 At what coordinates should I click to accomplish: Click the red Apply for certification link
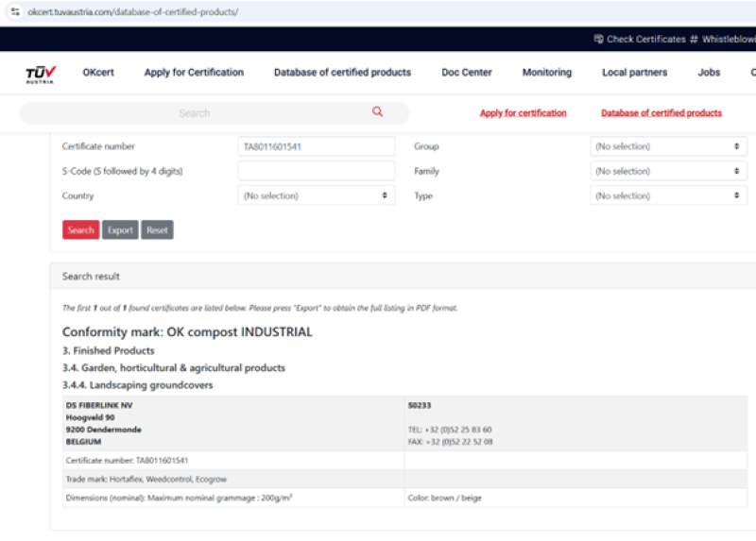pyautogui.click(x=524, y=112)
